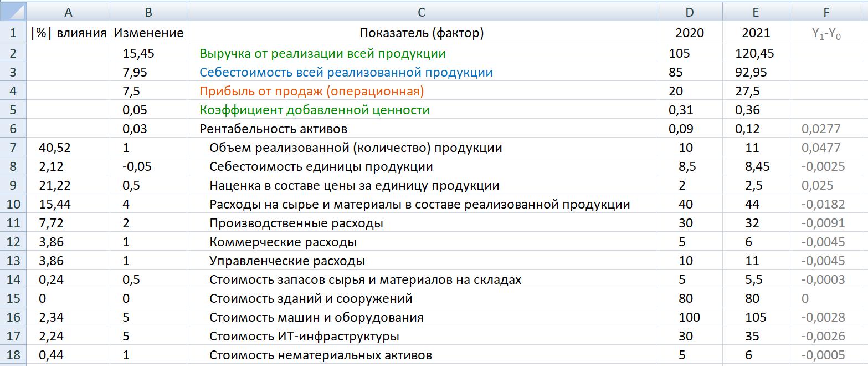Image resolution: width=868 pixels, height=366 pixels.
Task: Select column A header
Action: click(x=68, y=12)
